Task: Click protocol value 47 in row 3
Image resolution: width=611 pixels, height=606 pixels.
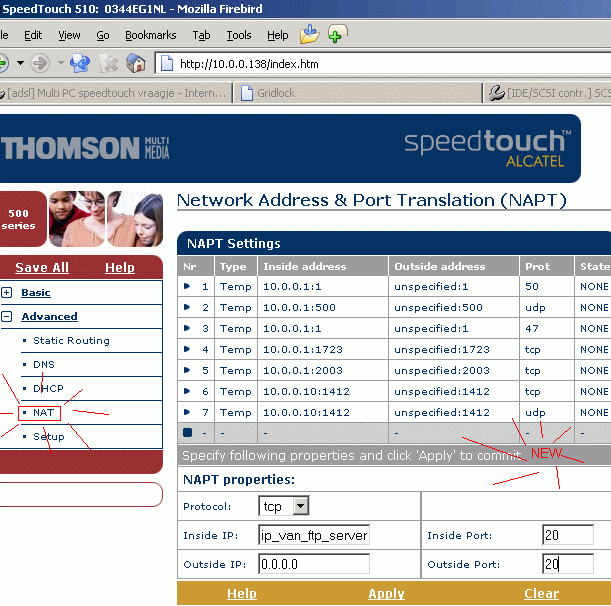Action: coord(532,329)
